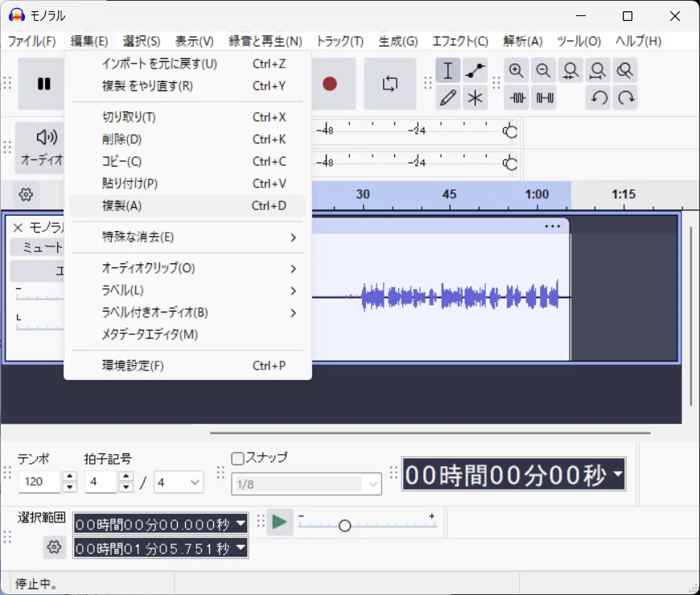
Task: Open the 生成(G) menu
Action: click(397, 42)
